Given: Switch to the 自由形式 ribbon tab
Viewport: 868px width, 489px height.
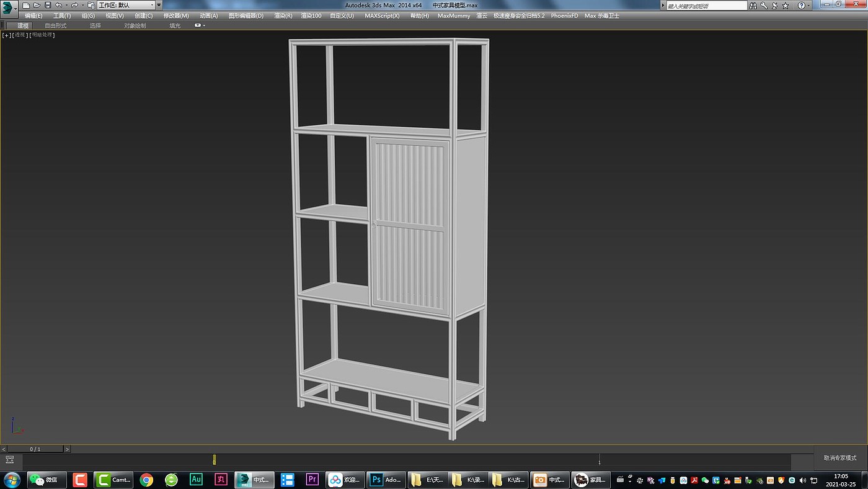Looking at the screenshot, I should point(55,25).
